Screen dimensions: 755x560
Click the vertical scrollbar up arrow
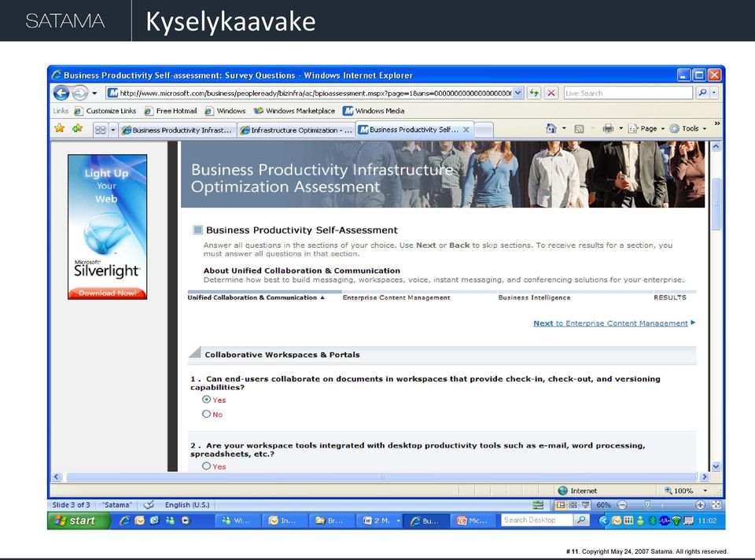[716, 146]
